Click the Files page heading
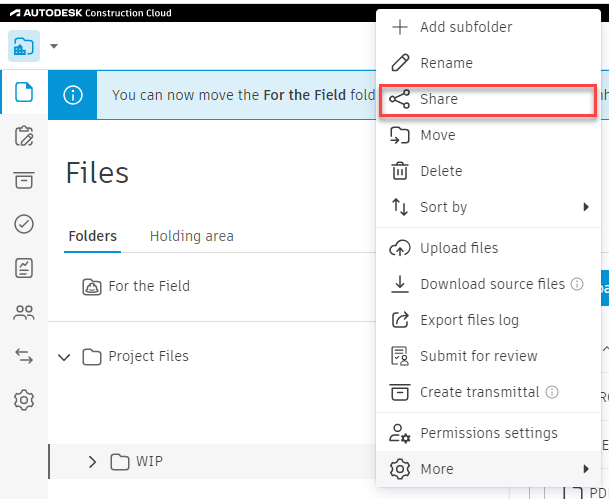 [x=97, y=173]
